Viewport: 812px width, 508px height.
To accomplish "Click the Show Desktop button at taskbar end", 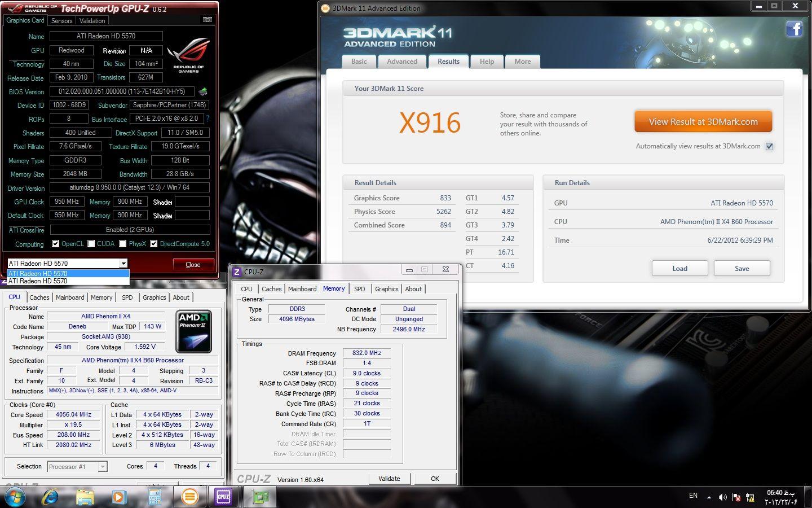I will 808,497.
